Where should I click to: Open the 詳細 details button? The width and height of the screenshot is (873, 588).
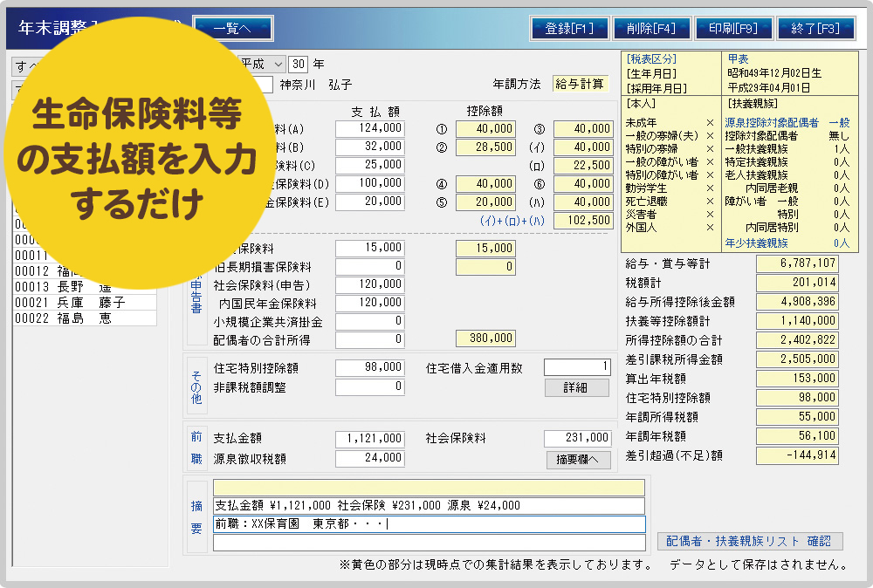tap(576, 387)
